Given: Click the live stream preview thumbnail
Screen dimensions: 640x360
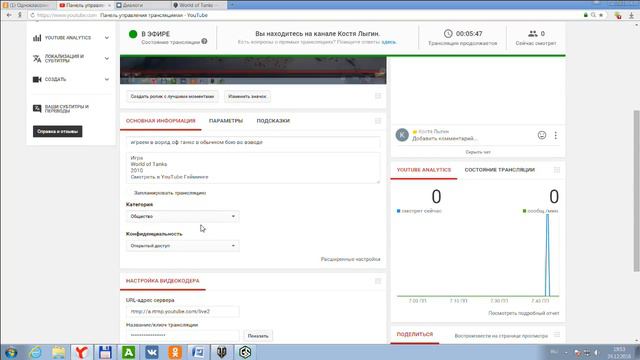Looking at the screenshot, I should 253,70.
